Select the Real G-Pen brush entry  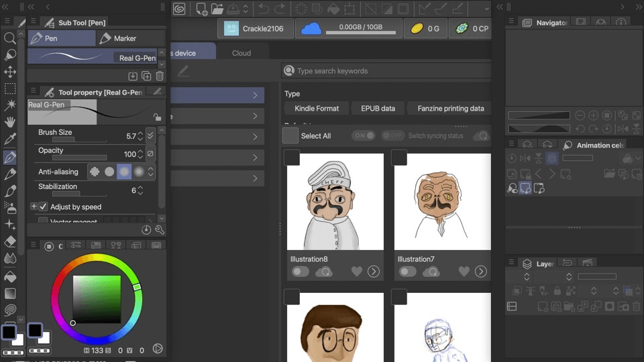93,56
